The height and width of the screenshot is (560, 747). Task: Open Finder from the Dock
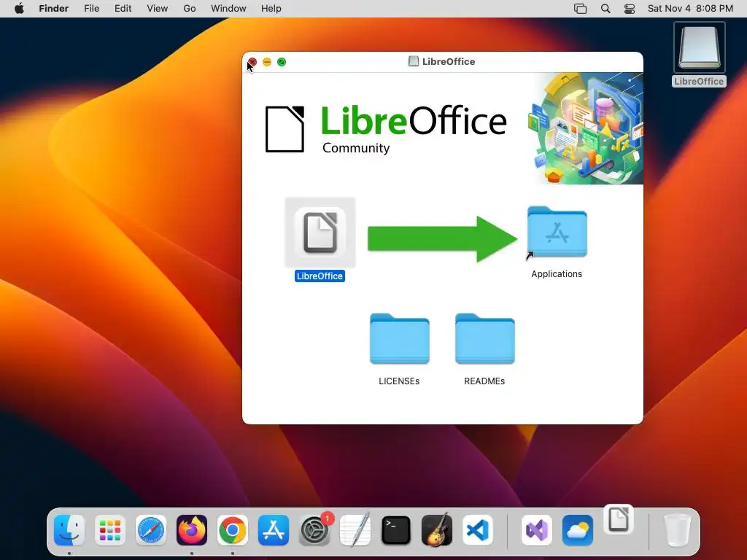[69, 530]
